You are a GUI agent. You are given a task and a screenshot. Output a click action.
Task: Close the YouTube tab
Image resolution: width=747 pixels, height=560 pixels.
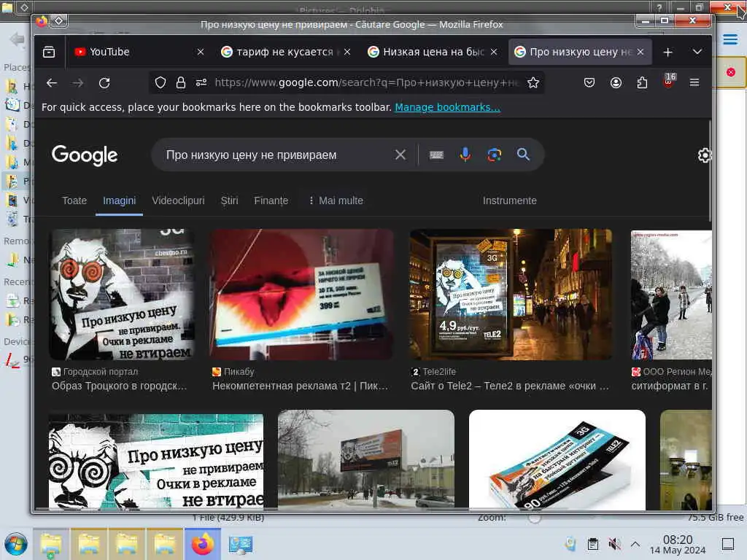pyautogui.click(x=201, y=52)
